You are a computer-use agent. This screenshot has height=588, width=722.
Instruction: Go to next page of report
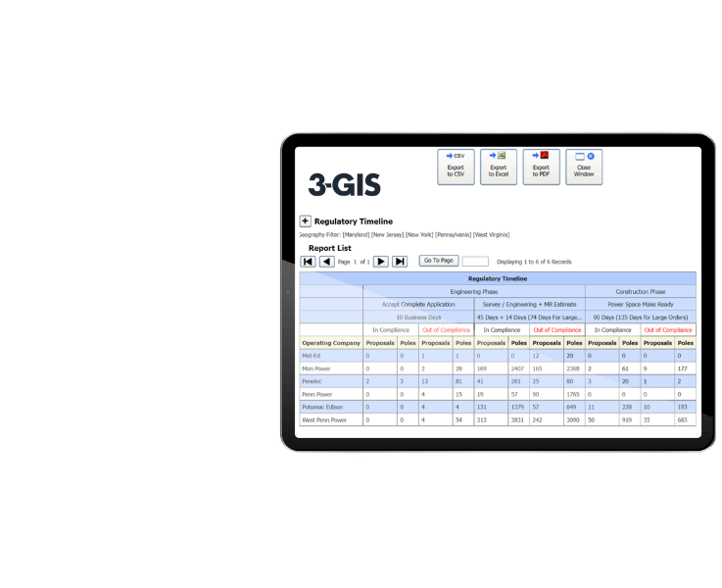[381, 262]
